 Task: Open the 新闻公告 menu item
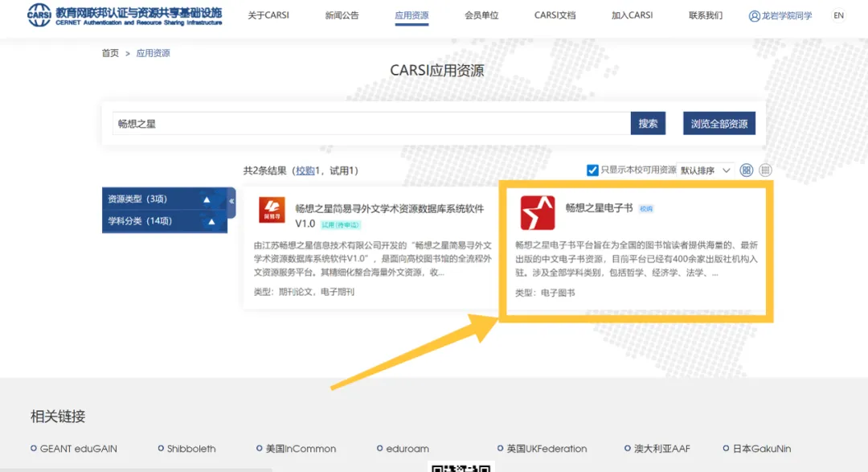[342, 15]
